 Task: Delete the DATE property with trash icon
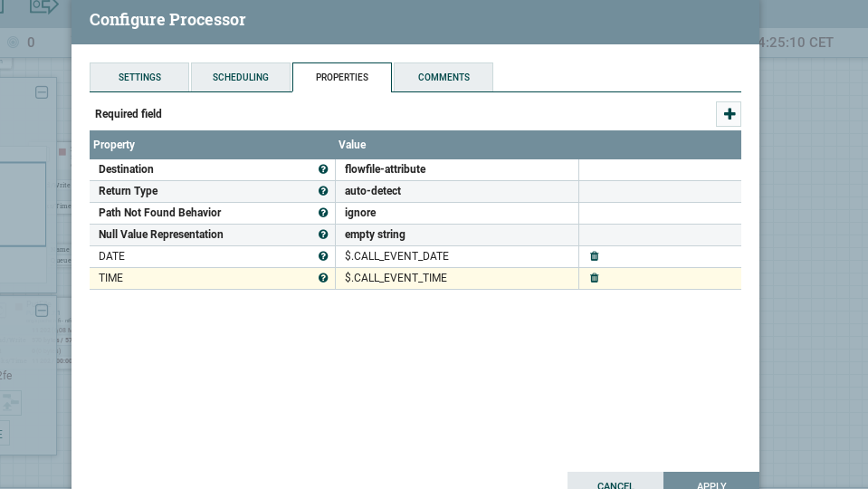pyautogui.click(x=595, y=256)
